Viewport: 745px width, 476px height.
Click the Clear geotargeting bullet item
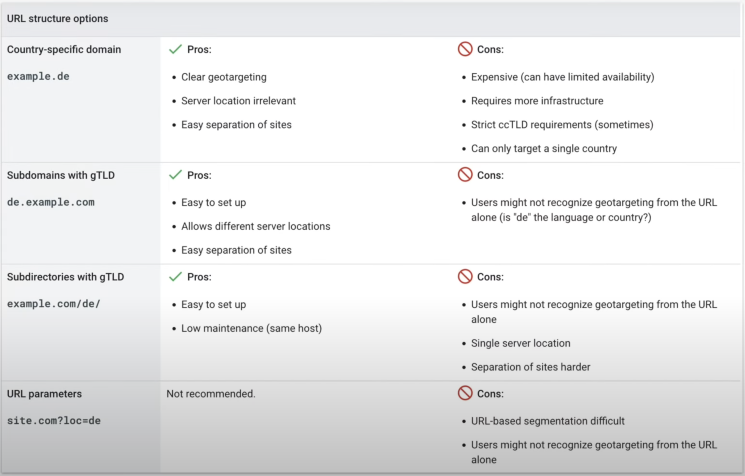point(224,77)
